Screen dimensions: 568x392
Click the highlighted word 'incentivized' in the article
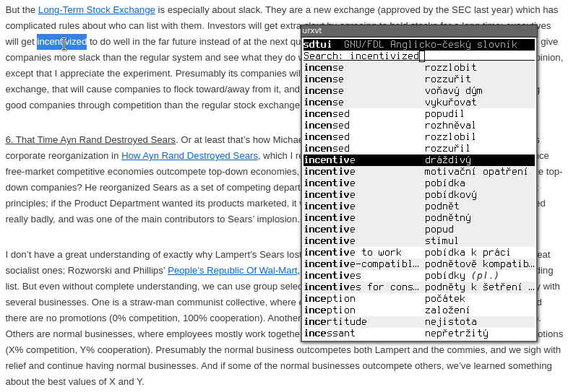61,42
